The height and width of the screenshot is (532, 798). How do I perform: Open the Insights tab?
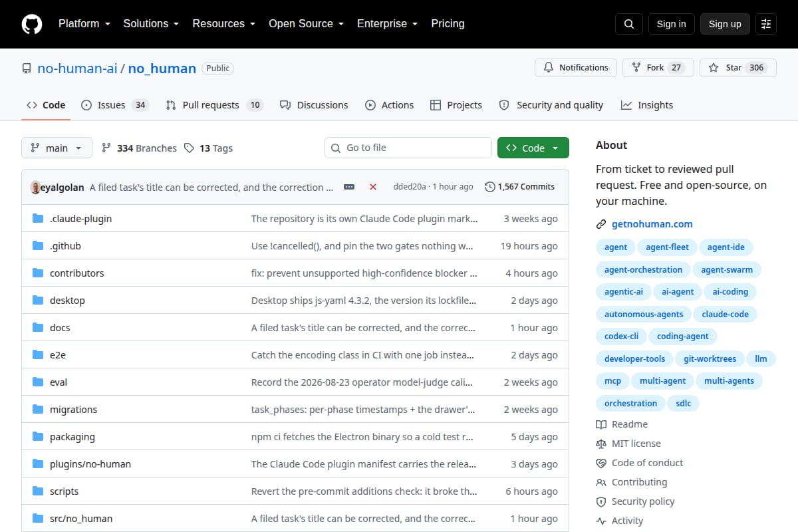(x=647, y=105)
